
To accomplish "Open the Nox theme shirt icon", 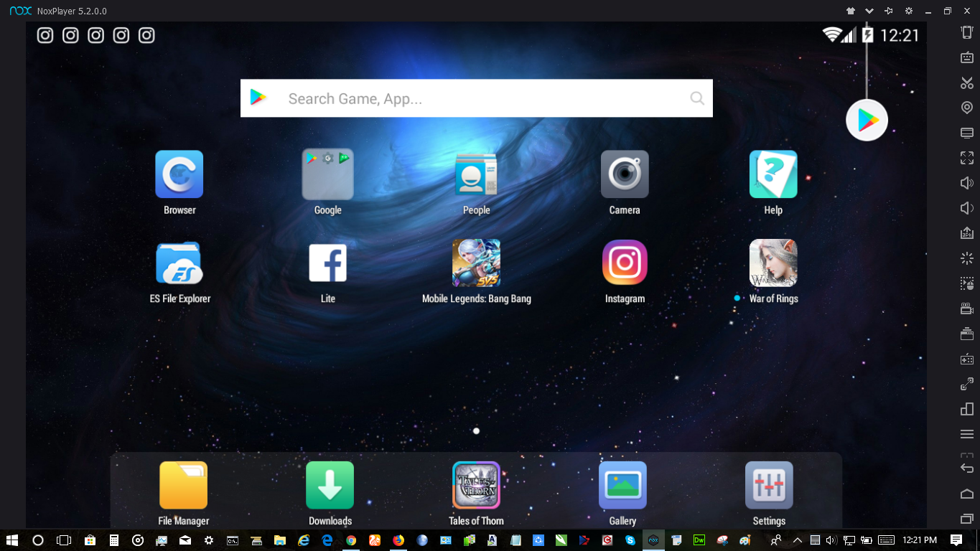I will (x=851, y=11).
